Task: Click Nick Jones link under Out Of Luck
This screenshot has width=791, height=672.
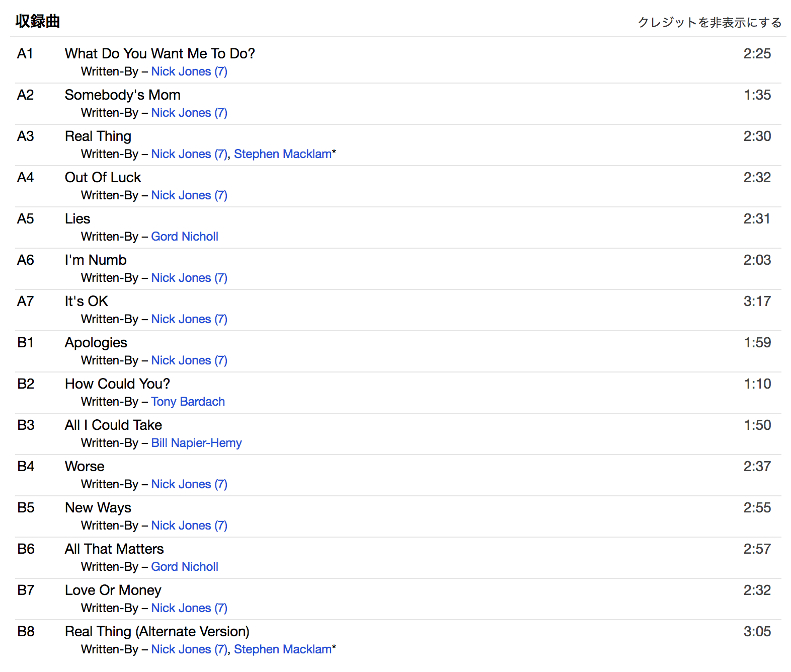Action: [x=189, y=195]
